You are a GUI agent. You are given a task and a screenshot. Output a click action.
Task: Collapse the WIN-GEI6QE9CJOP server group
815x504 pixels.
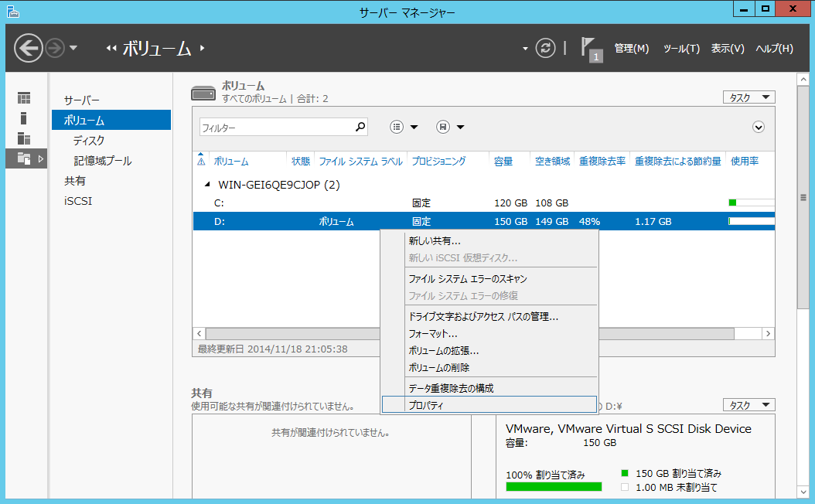(x=206, y=185)
